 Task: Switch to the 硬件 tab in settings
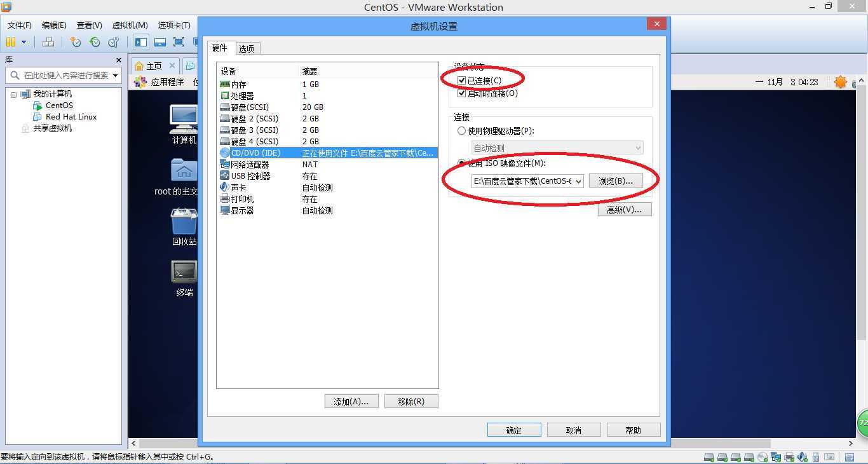220,48
